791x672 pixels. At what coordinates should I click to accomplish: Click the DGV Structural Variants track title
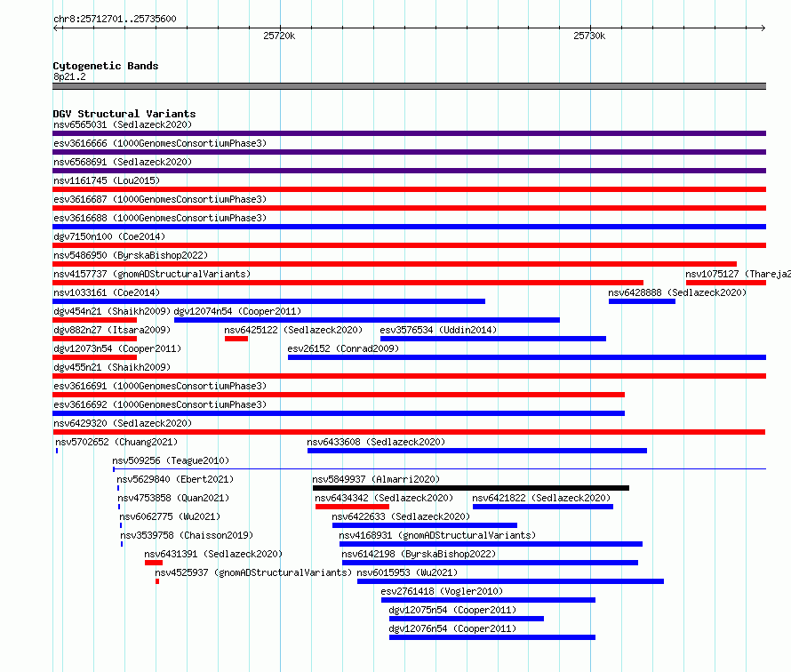click(x=124, y=114)
